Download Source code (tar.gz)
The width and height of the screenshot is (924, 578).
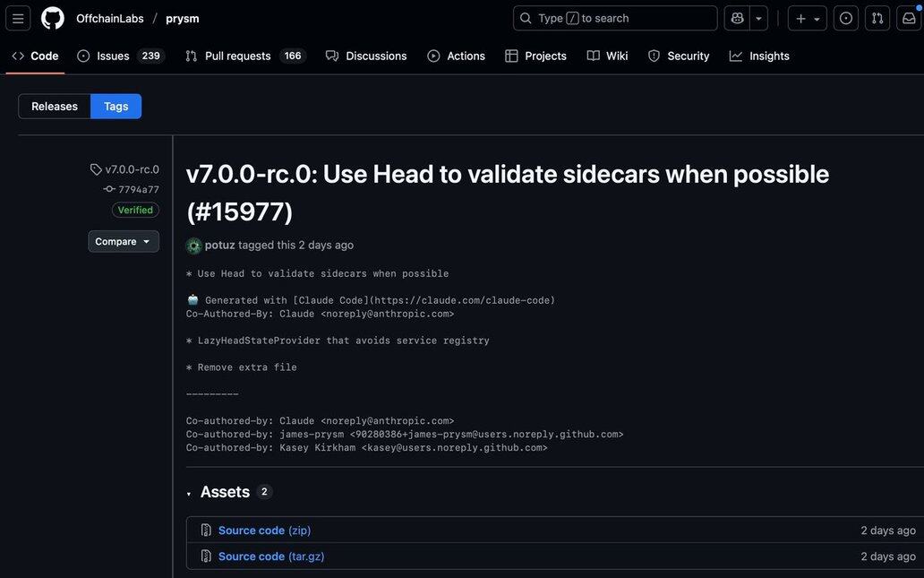tap(271, 556)
